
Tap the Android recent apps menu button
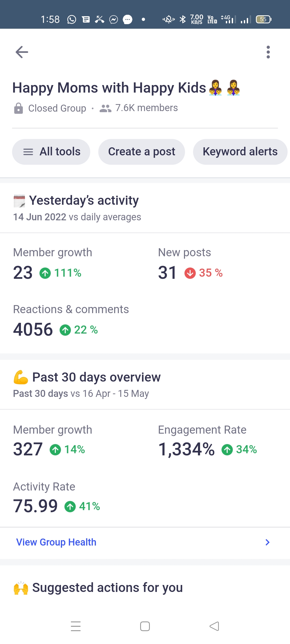[x=76, y=626]
